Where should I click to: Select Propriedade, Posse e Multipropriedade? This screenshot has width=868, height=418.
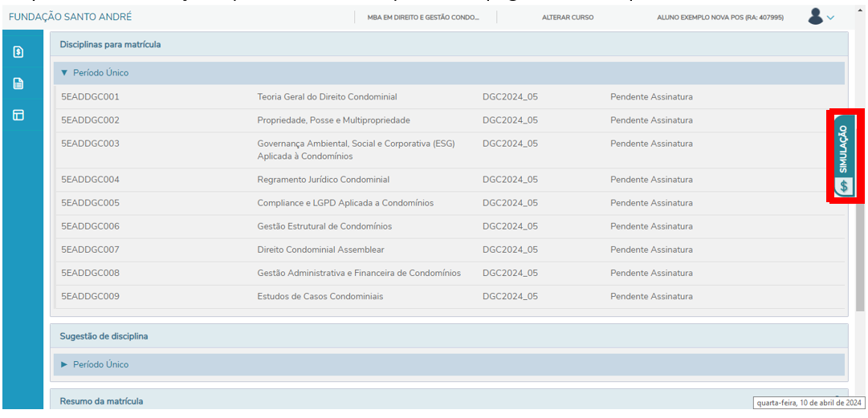tap(334, 120)
